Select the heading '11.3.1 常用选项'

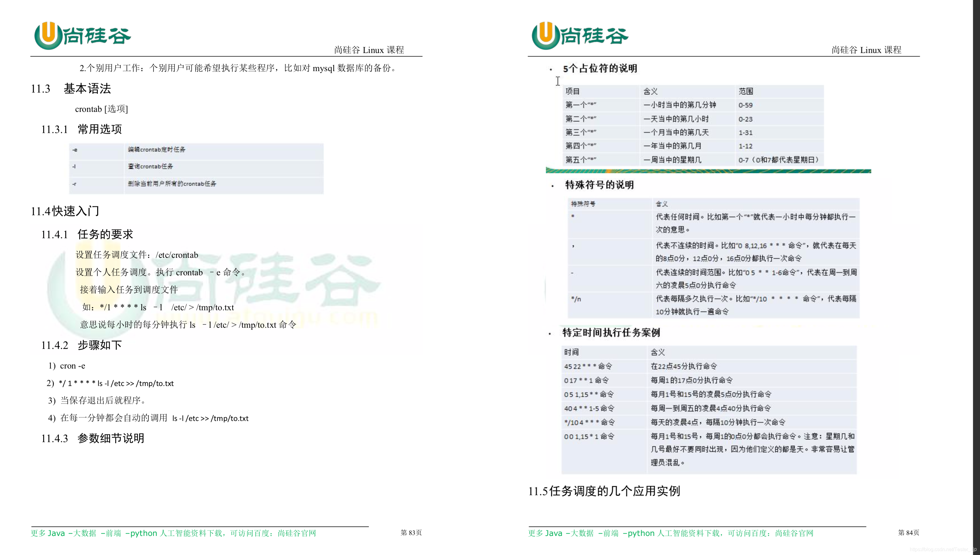82,129
